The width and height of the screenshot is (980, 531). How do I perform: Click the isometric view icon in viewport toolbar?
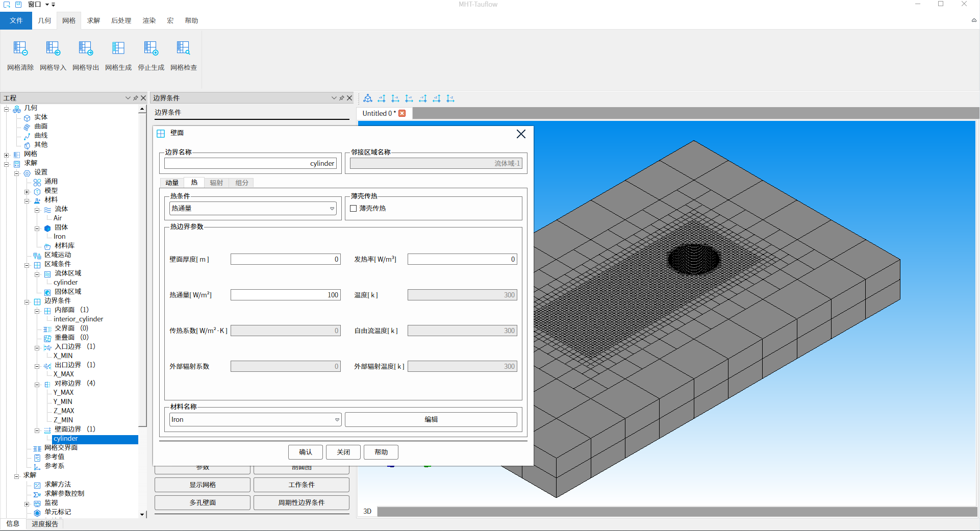tap(368, 98)
